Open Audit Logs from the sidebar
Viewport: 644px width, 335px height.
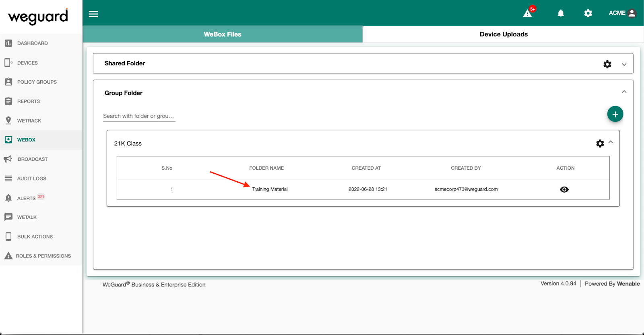tap(32, 179)
